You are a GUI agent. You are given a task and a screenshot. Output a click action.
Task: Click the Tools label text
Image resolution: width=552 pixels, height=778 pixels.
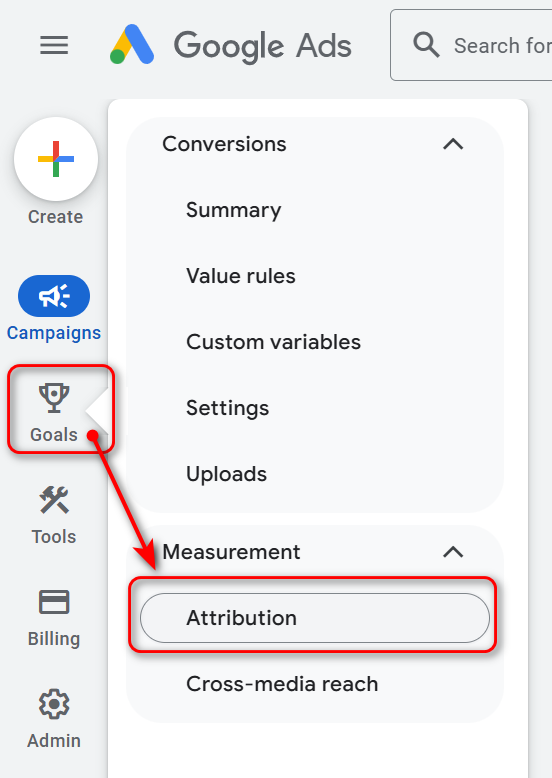click(x=54, y=537)
